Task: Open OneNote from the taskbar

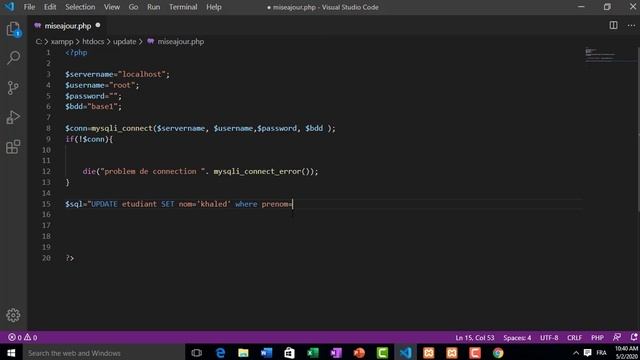Action: (336, 353)
